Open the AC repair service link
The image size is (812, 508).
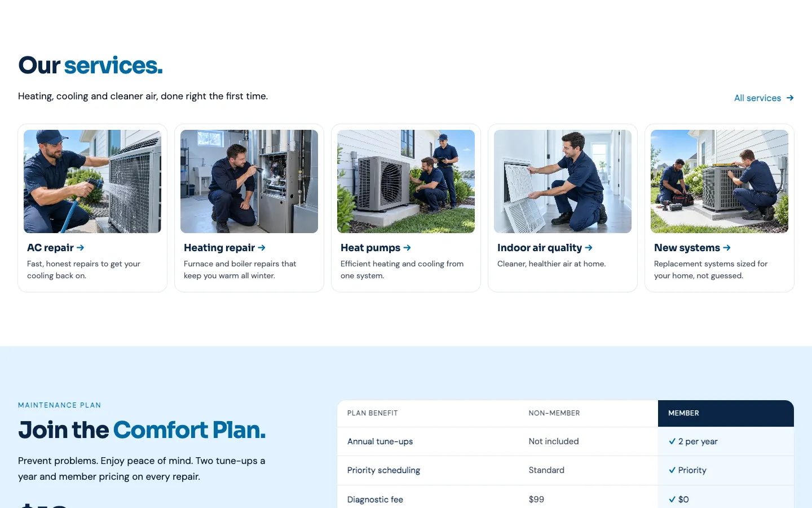[55, 248]
